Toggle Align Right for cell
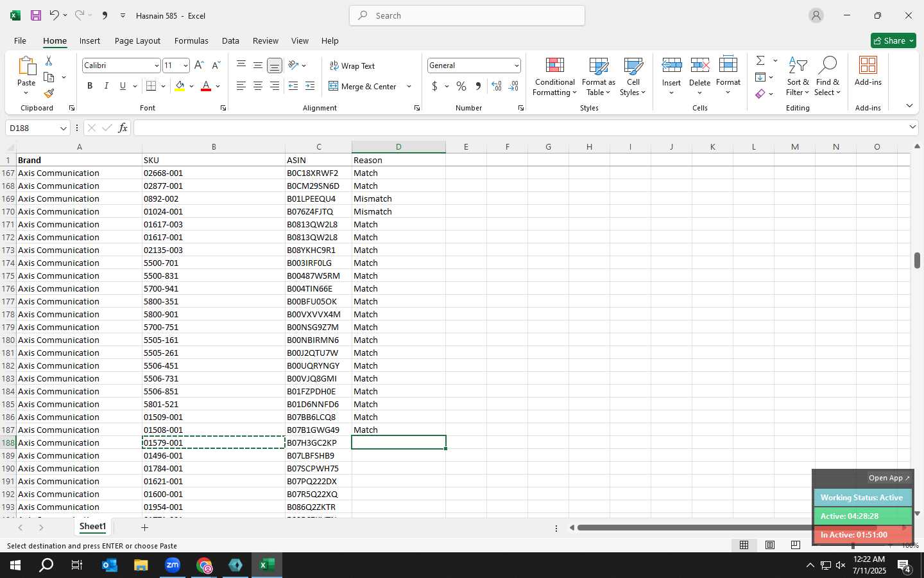 pyautogui.click(x=274, y=86)
